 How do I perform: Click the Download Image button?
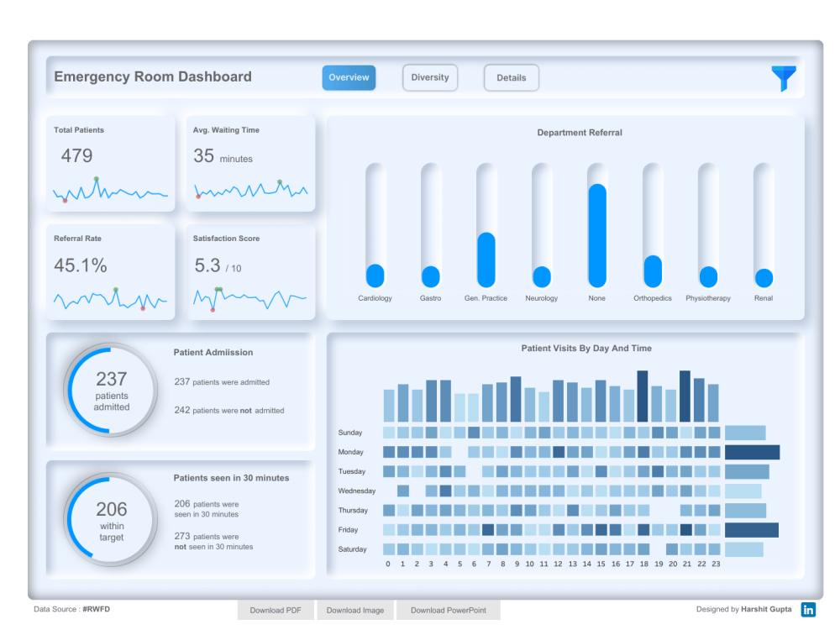[x=354, y=610]
